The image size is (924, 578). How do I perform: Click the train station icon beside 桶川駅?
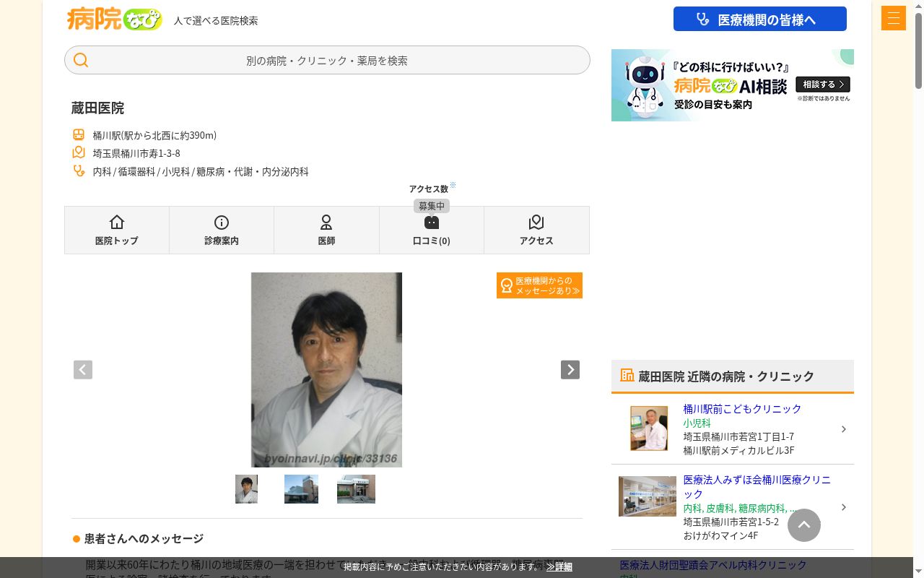point(79,135)
